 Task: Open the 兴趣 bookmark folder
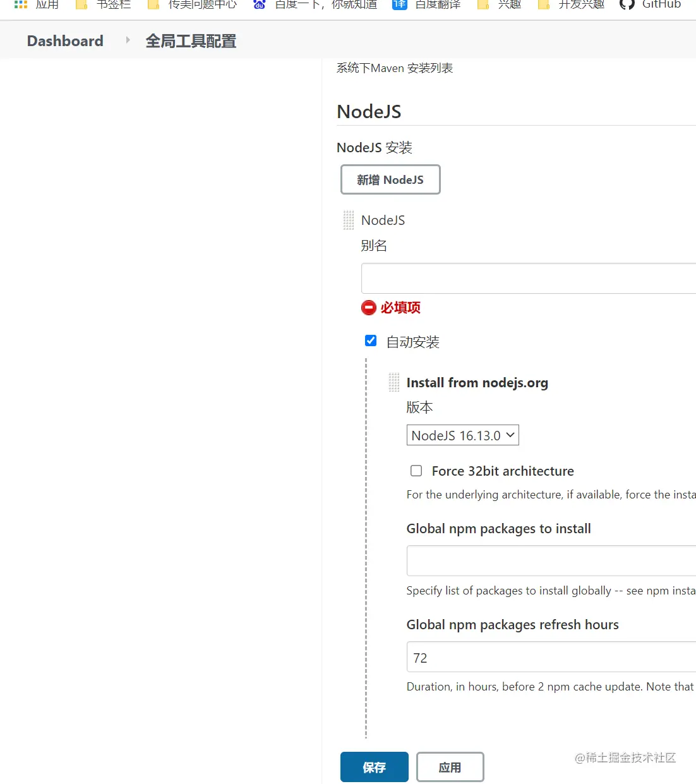(499, 4)
